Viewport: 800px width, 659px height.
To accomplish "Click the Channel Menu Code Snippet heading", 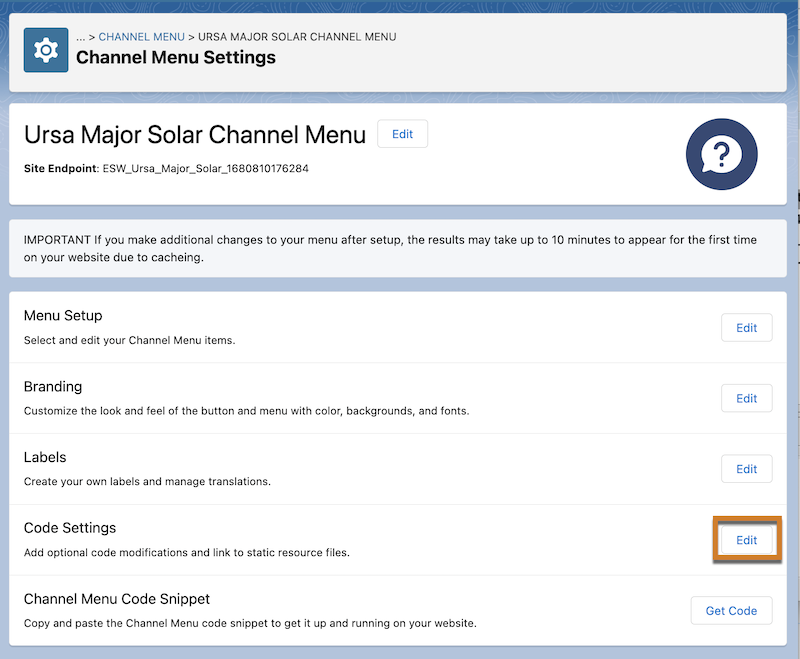I will (117, 599).
